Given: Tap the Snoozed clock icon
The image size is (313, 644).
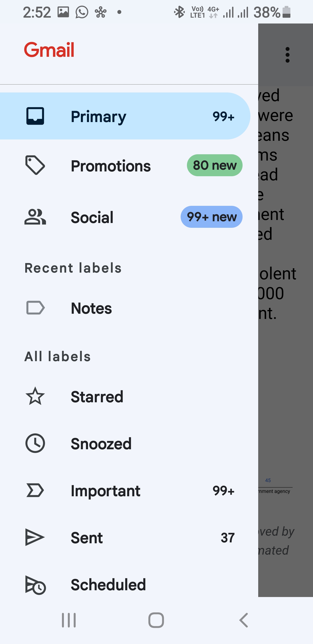Looking at the screenshot, I should [x=35, y=443].
